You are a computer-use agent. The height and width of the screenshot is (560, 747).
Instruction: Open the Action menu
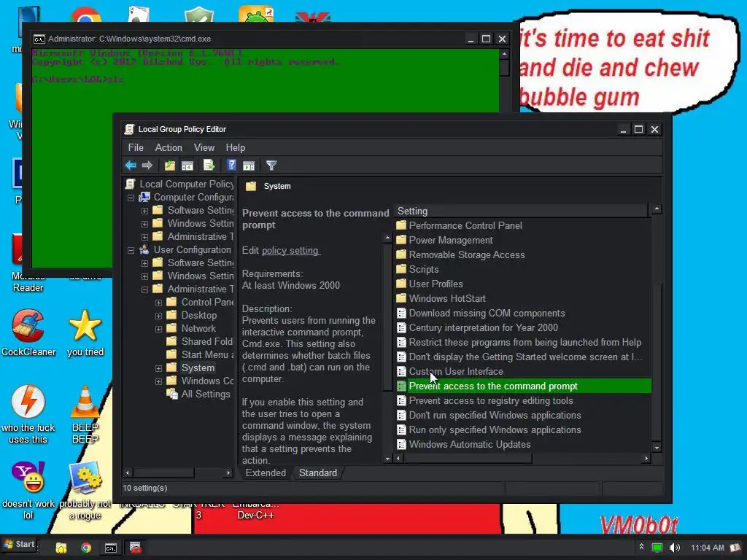point(169,147)
